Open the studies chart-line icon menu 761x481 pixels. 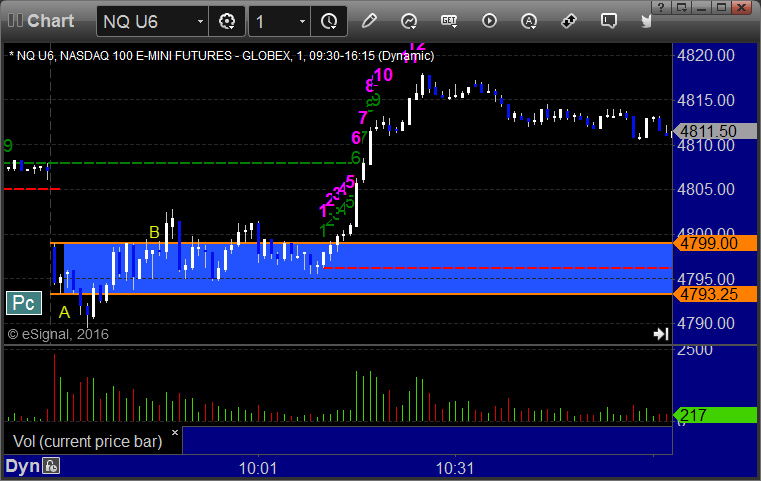pyautogui.click(x=409, y=21)
